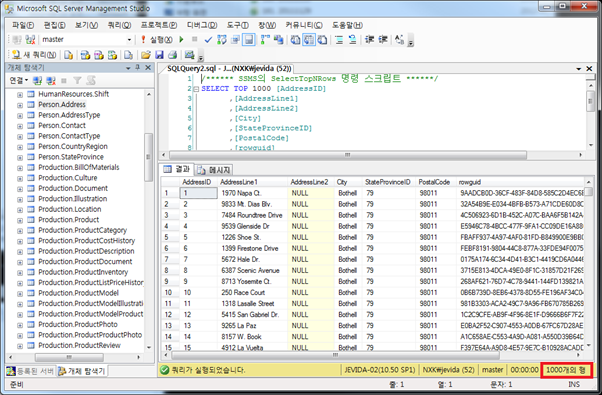
Task: Expand the Person.Address tree node
Action: [x=20, y=105]
